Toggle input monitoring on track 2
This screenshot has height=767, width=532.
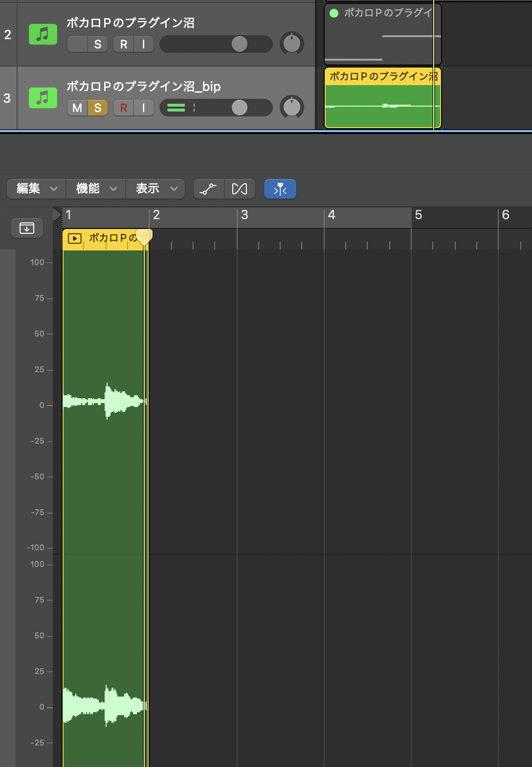(x=144, y=44)
